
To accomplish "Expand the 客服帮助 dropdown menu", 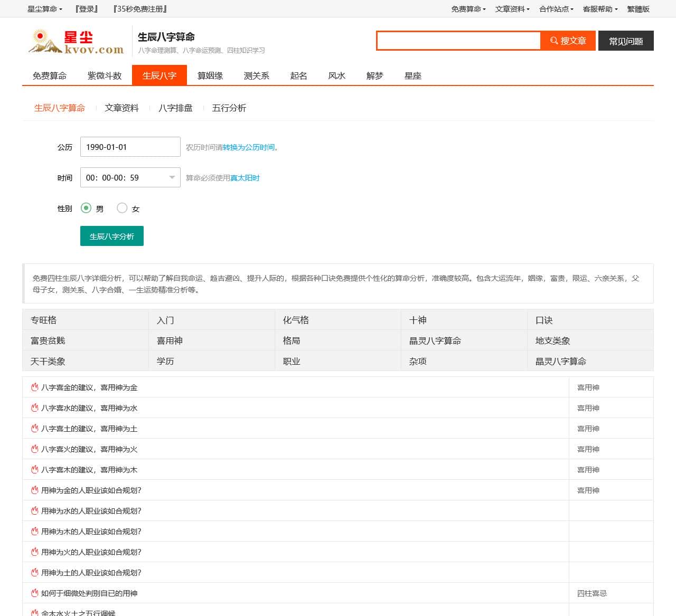I will pyautogui.click(x=600, y=9).
